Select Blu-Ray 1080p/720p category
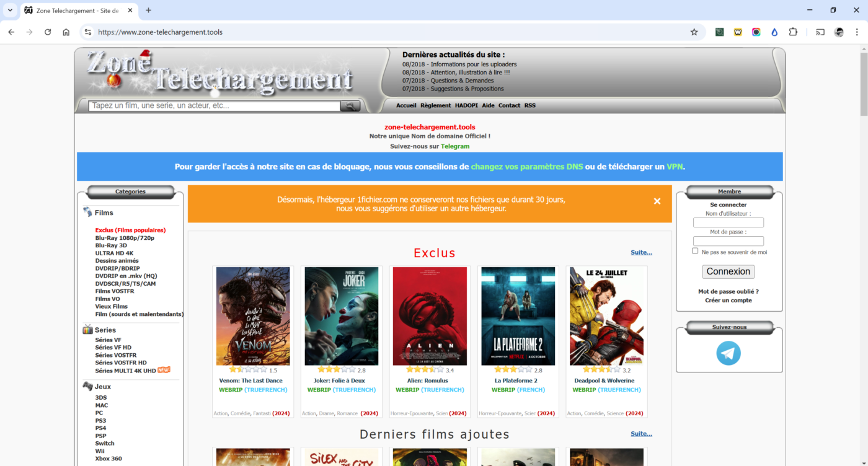 click(125, 238)
